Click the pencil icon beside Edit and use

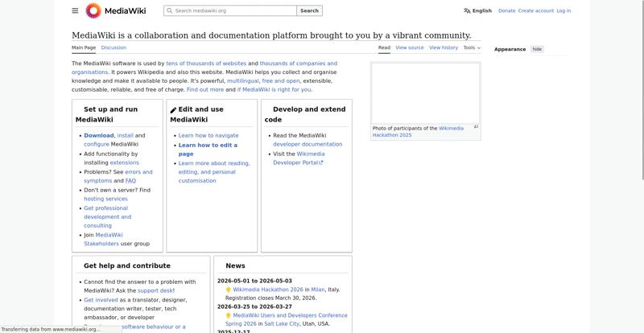click(x=173, y=110)
